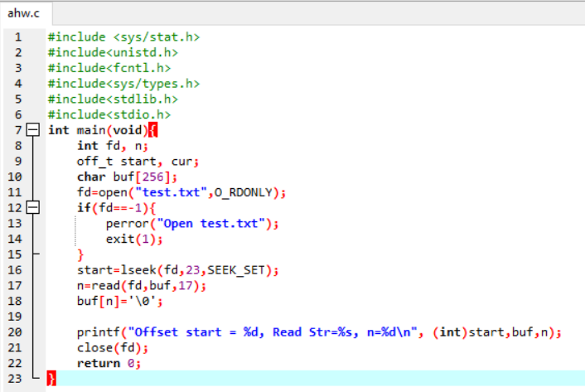
Task: Click line number 16 in the gutter
Action: point(15,270)
